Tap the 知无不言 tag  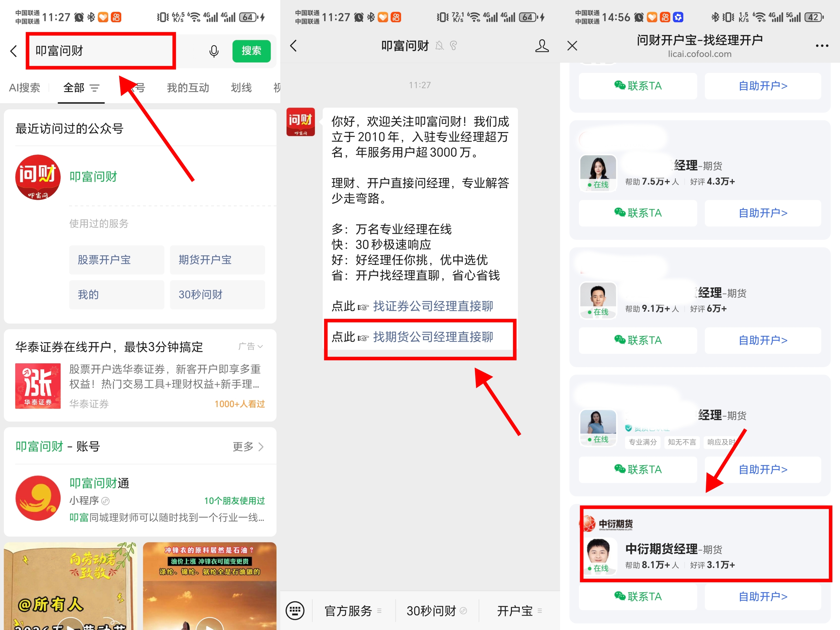(682, 442)
